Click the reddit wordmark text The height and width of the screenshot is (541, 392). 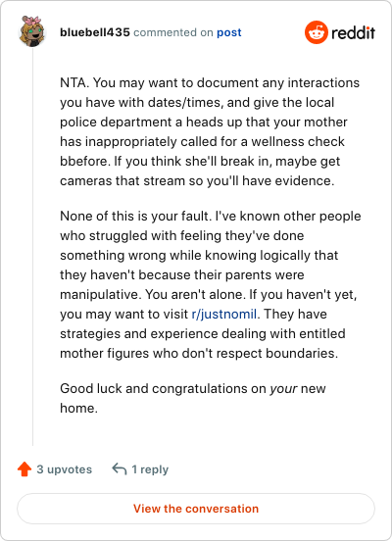tap(353, 32)
